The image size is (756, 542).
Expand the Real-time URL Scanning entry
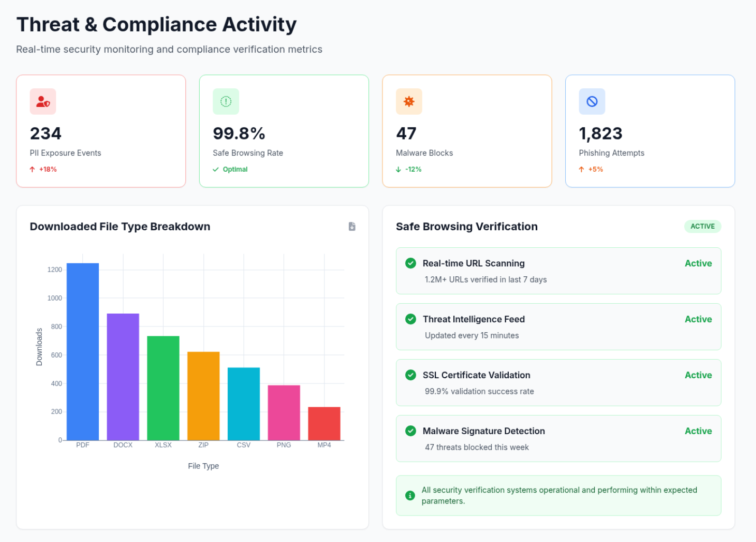[x=558, y=270]
